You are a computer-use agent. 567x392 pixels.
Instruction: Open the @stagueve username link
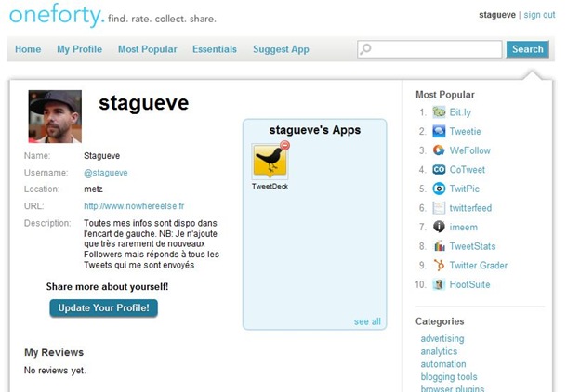[x=106, y=173]
